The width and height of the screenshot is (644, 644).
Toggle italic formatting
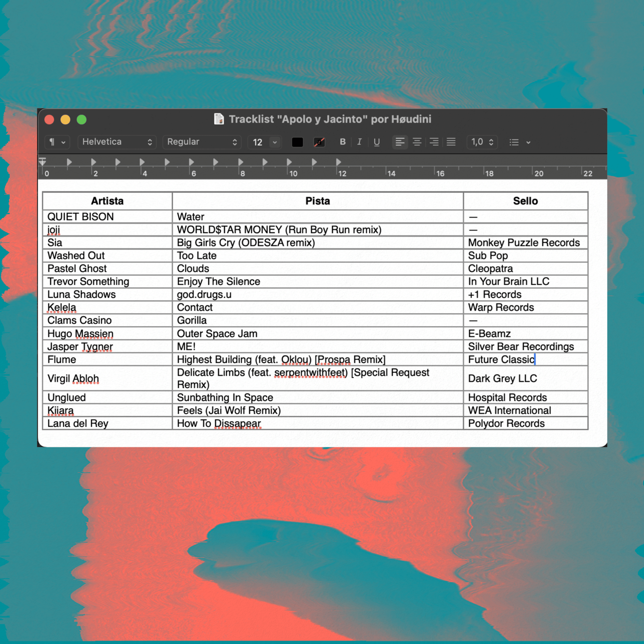[359, 142]
